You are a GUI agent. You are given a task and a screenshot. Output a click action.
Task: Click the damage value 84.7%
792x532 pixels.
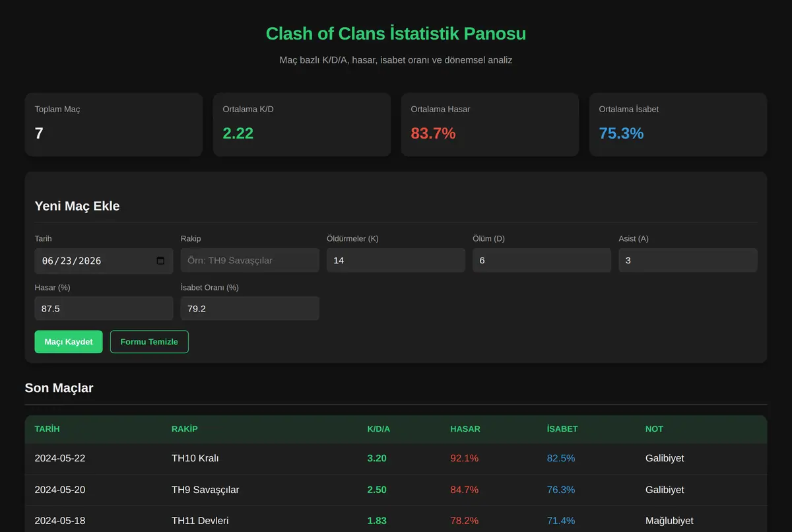465,490
